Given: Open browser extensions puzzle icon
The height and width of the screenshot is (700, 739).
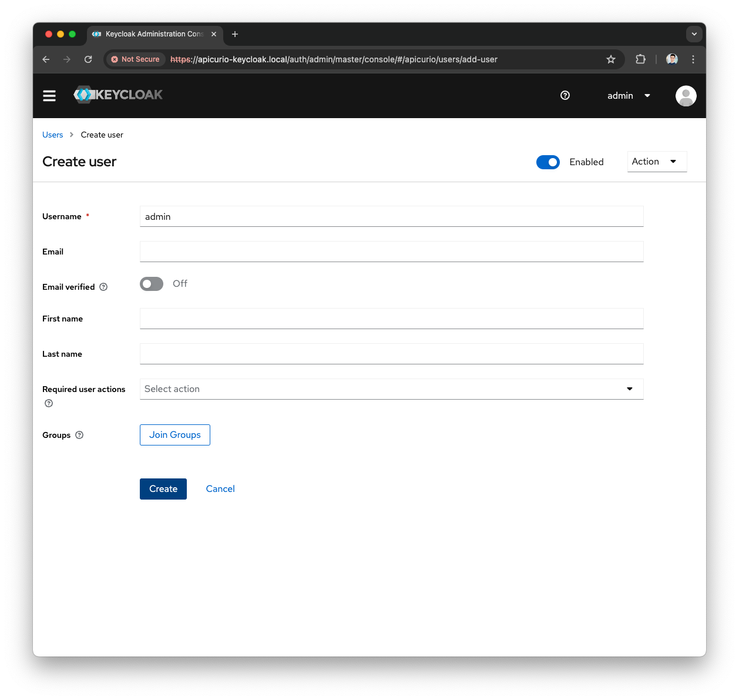Looking at the screenshot, I should click(640, 59).
